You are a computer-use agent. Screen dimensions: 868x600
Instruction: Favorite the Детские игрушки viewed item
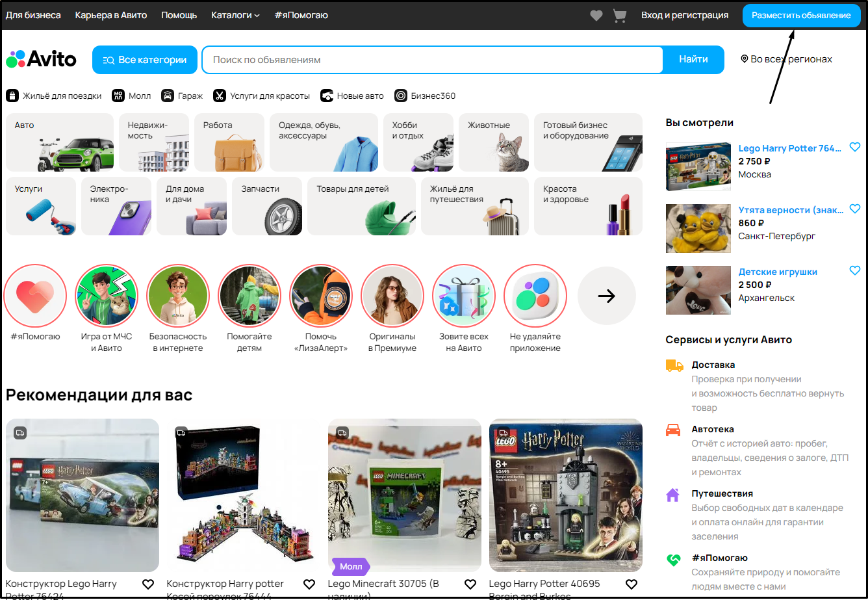click(x=855, y=271)
